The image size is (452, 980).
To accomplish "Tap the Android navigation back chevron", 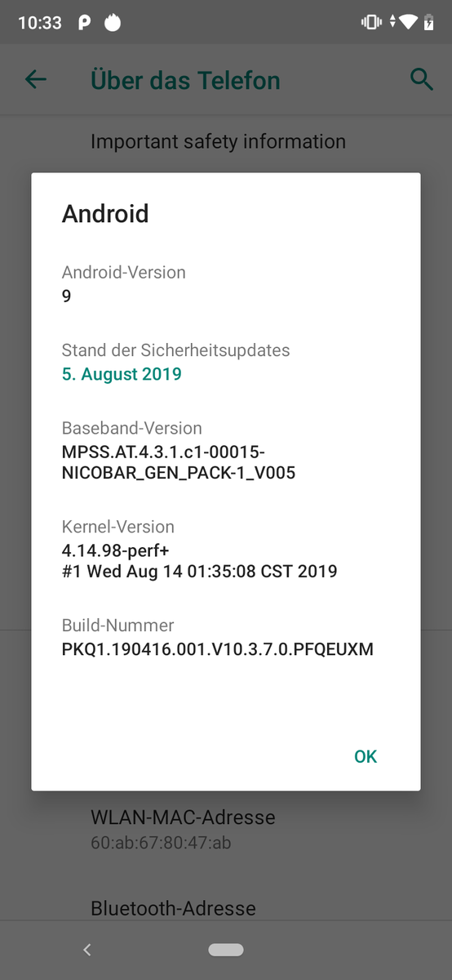I will click(x=87, y=950).
